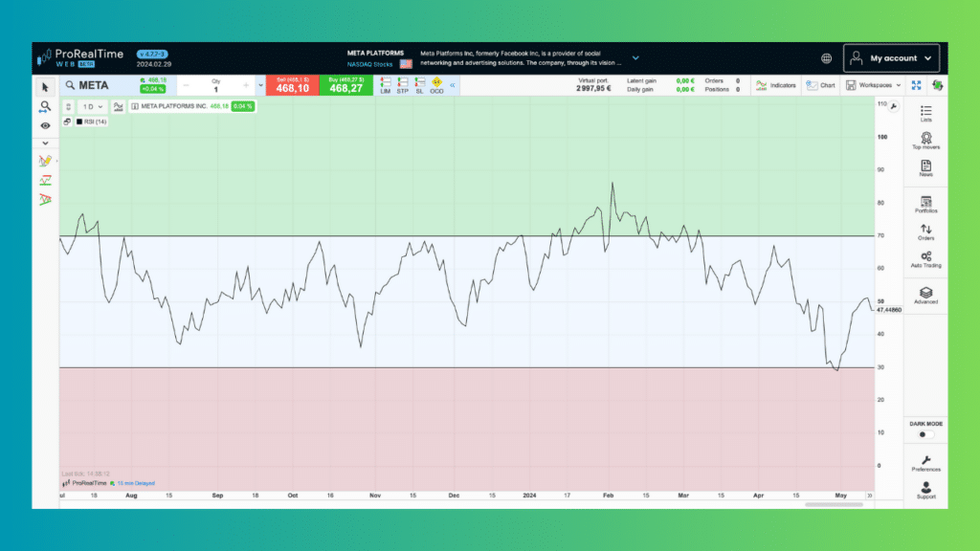The image size is (980, 551).
Task: Click the Chart menu item
Action: tap(820, 85)
